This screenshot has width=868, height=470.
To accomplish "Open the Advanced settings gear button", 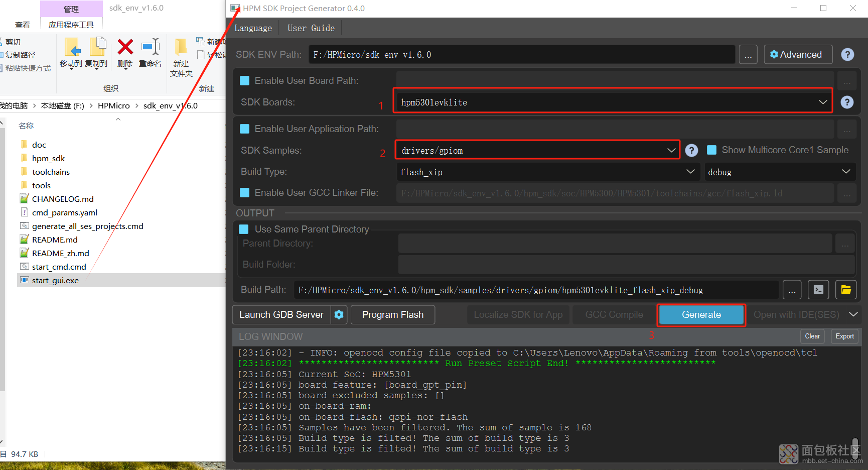I will [798, 54].
